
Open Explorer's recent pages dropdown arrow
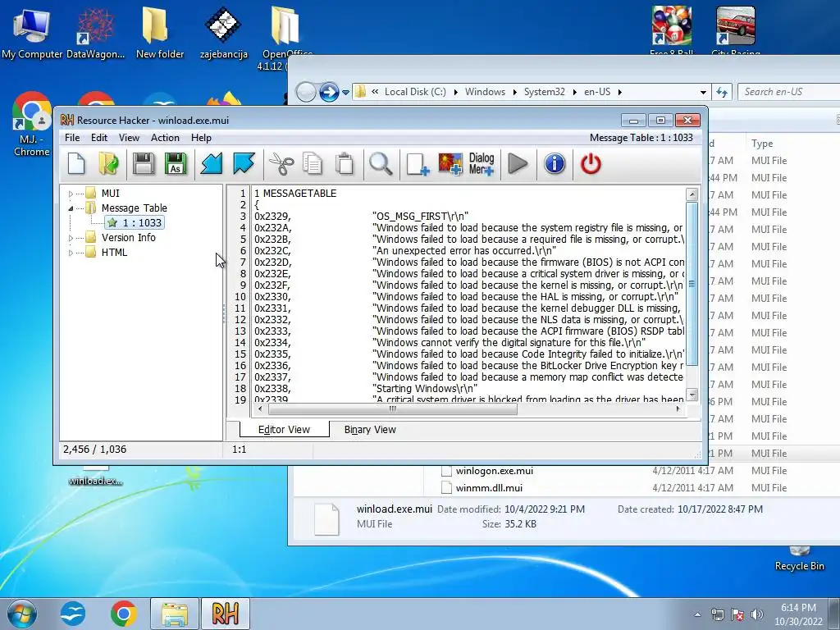tap(345, 92)
